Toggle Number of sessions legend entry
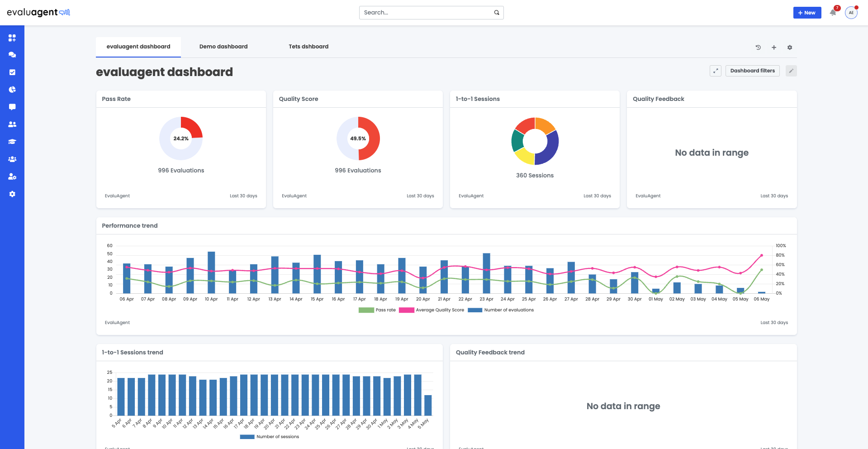The width and height of the screenshot is (868, 449). [270, 437]
